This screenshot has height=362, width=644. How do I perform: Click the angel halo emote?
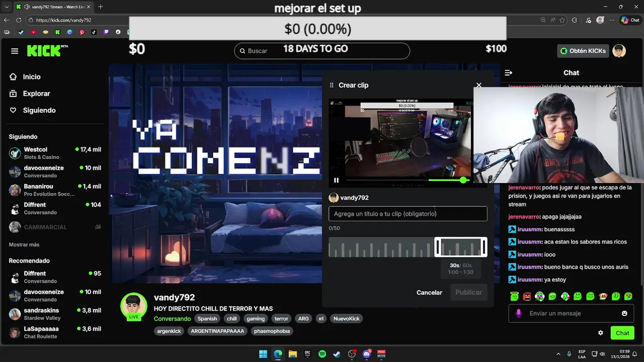(x=514, y=297)
